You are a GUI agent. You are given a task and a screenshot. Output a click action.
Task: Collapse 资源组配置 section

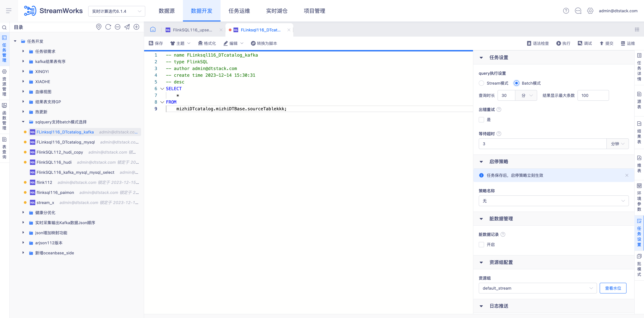click(x=481, y=262)
